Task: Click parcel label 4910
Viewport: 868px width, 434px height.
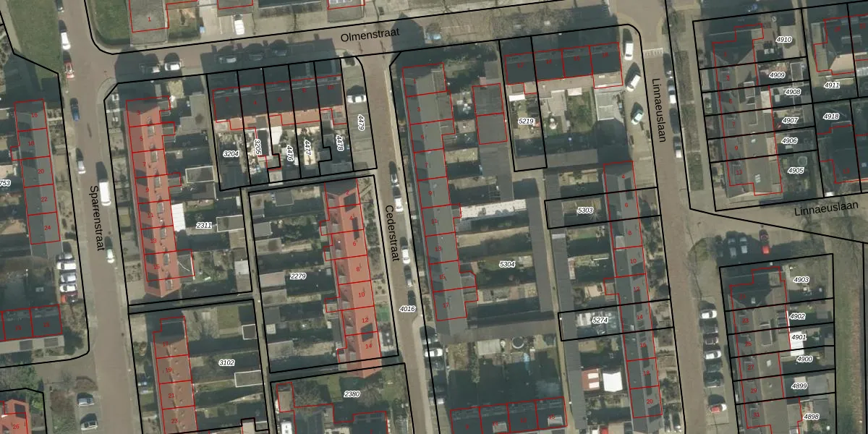Action: [783, 40]
